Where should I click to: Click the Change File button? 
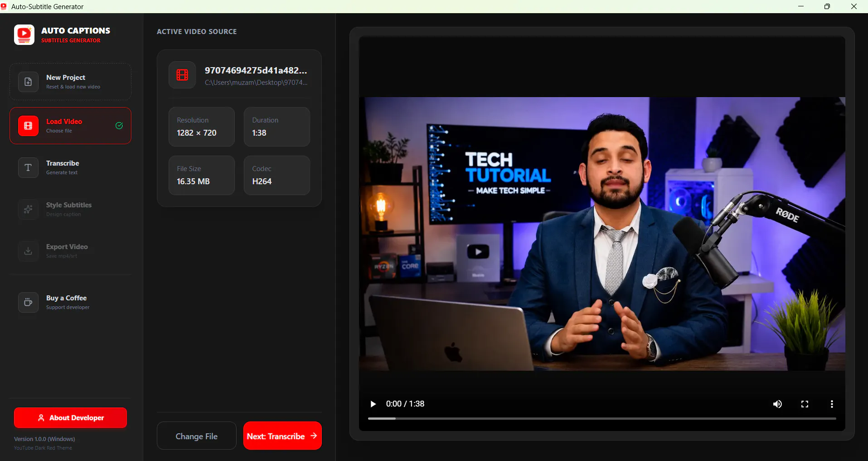point(197,436)
